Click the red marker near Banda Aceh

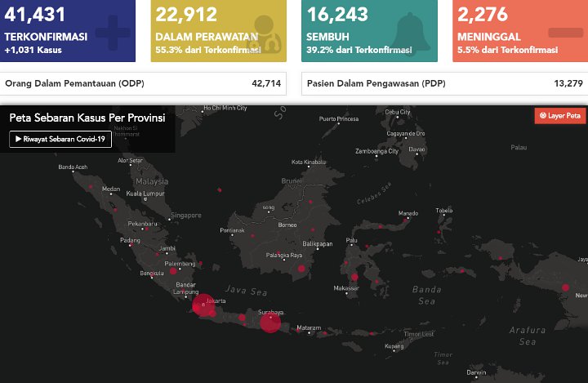click(91, 186)
